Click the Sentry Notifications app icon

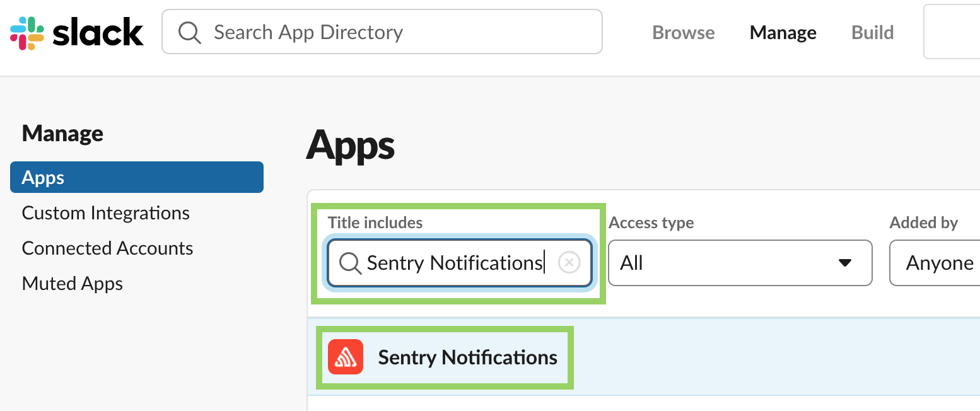tap(346, 357)
